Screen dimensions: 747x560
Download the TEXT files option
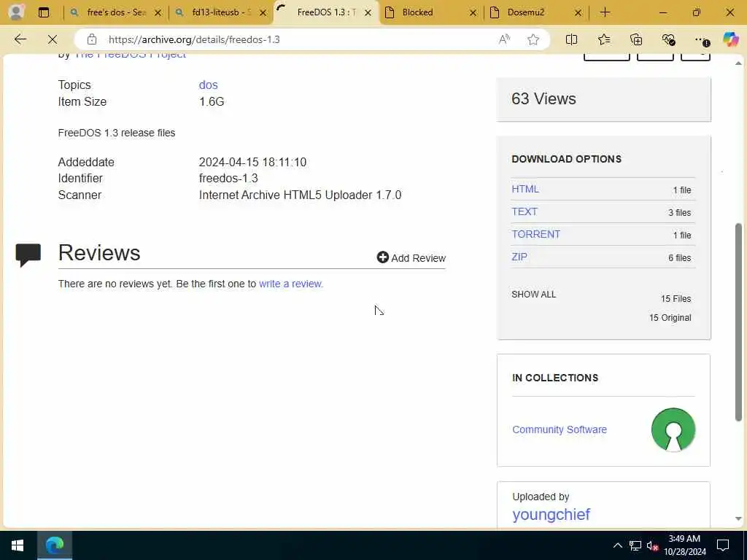[x=524, y=211]
